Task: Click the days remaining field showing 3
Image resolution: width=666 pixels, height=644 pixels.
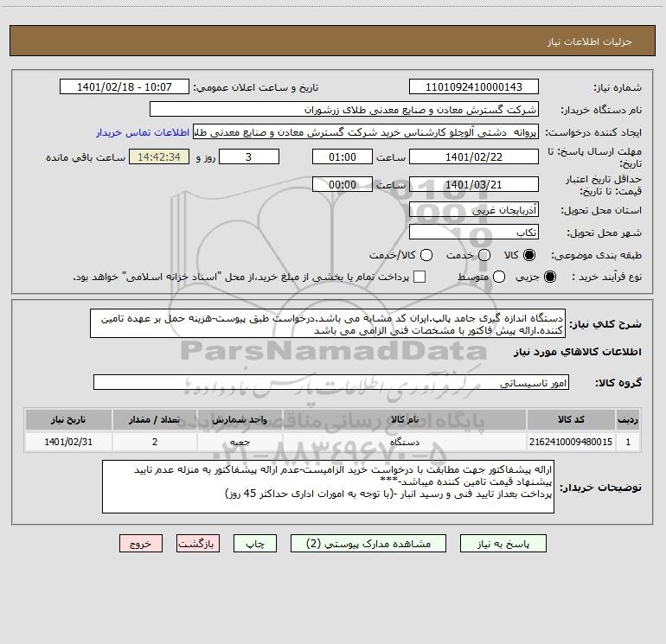Action: click(x=249, y=156)
